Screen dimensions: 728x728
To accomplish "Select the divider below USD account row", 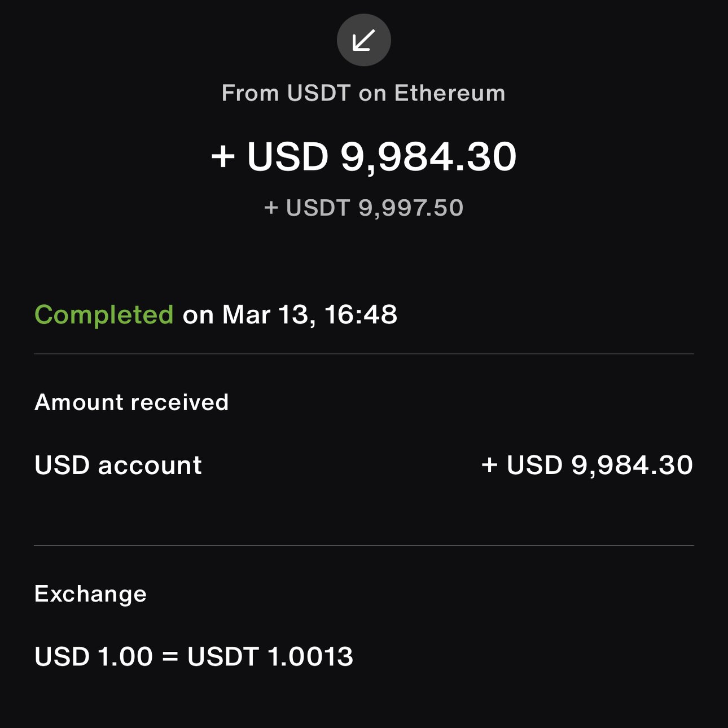I will coord(364,546).
